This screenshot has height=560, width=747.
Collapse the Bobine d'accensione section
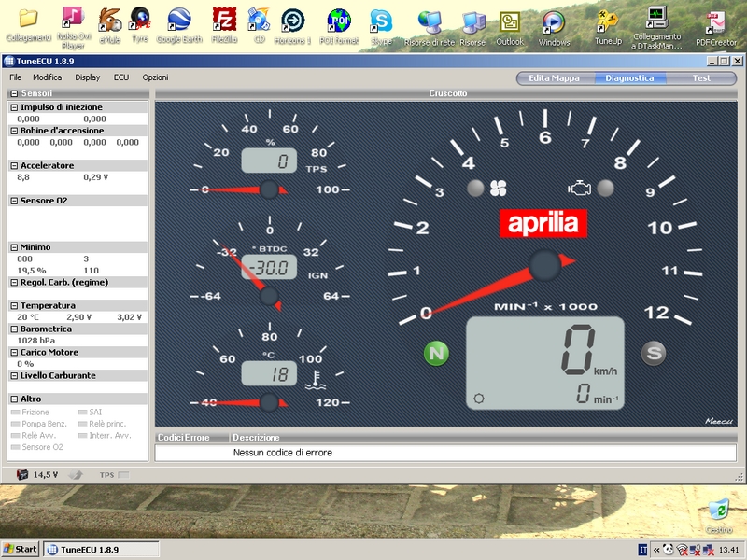[x=14, y=131]
